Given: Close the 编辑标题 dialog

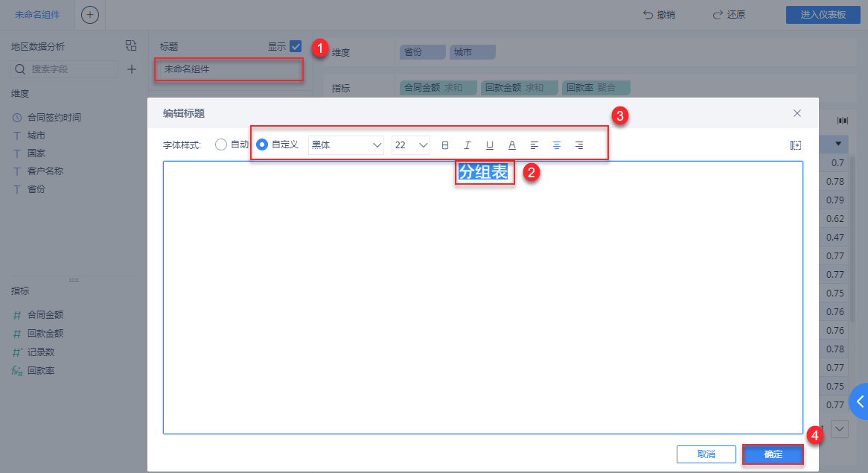Looking at the screenshot, I should coord(797,113).
